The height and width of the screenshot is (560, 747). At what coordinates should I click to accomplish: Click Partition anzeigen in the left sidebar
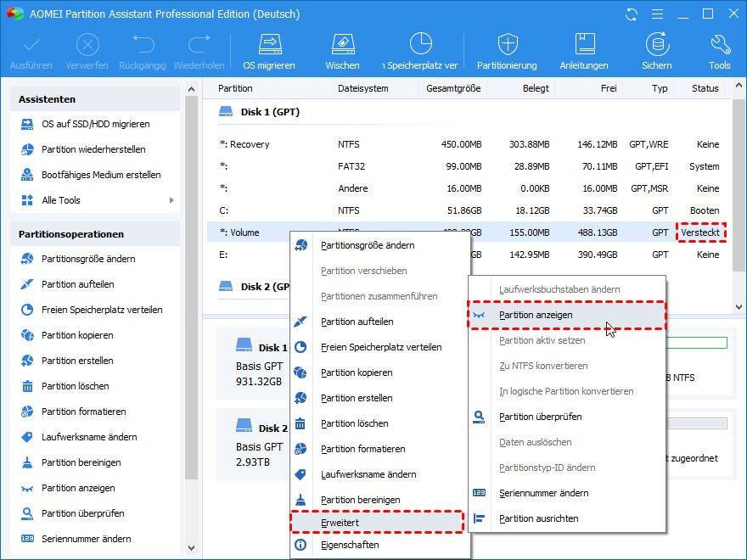(78, 488)
